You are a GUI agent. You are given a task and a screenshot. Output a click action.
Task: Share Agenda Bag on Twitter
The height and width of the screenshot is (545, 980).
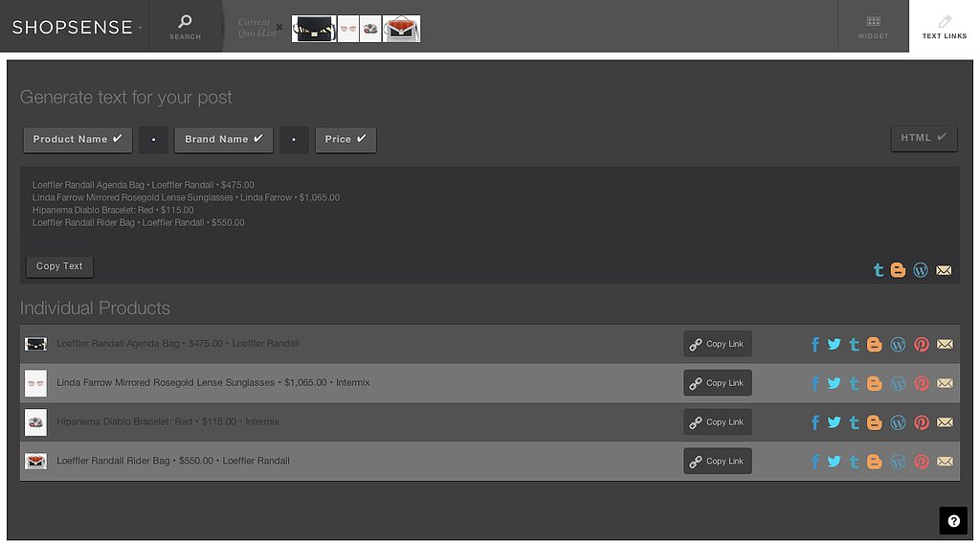(835, 344)
